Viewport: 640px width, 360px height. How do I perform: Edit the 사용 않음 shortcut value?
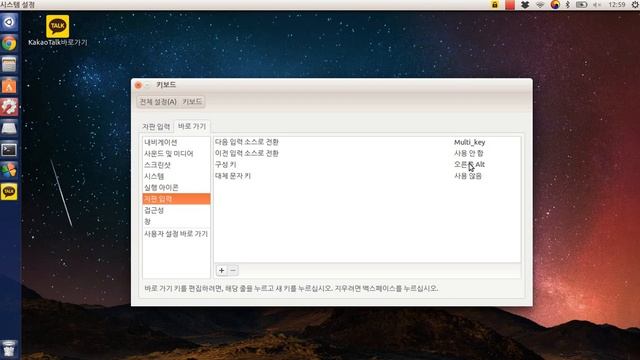[x=468, y=176]
